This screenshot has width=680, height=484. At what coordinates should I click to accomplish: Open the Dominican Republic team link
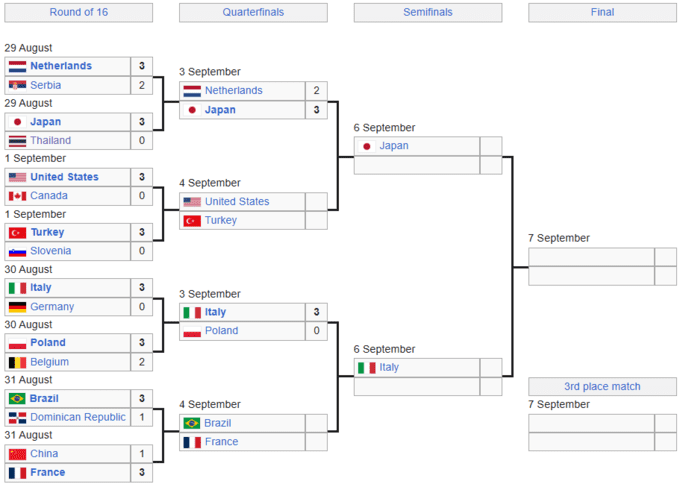78,417
